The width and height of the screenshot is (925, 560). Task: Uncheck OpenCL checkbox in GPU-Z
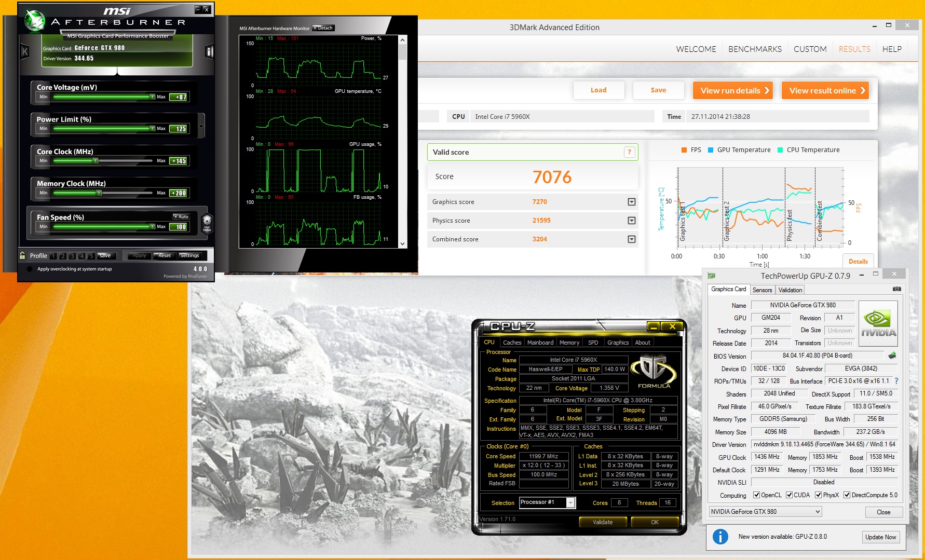[756, 495]
